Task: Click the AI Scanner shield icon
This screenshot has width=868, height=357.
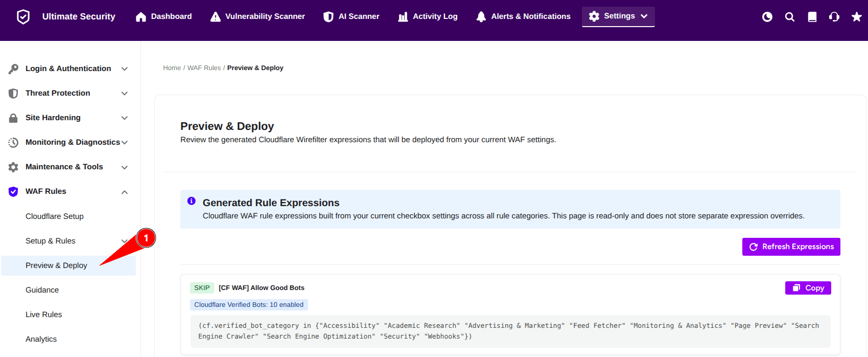Action: pyautogui.click(x=329, y=17)
